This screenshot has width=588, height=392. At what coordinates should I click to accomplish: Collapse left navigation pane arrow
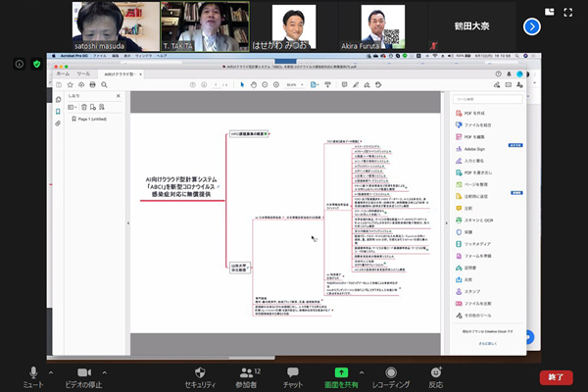[x=127, y=223]
